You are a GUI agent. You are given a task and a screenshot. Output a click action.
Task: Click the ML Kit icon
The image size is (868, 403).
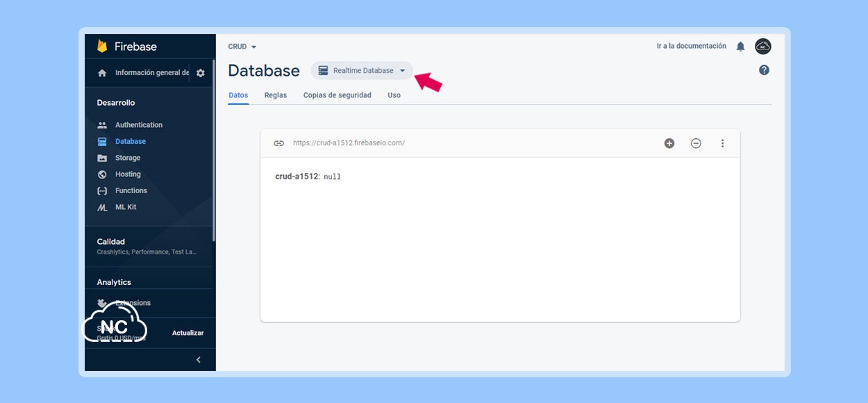[102, 207]
